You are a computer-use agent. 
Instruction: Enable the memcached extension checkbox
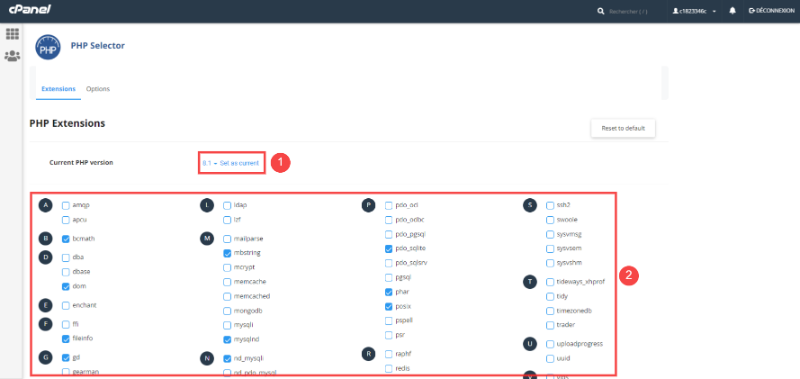(x=227, y=296)
